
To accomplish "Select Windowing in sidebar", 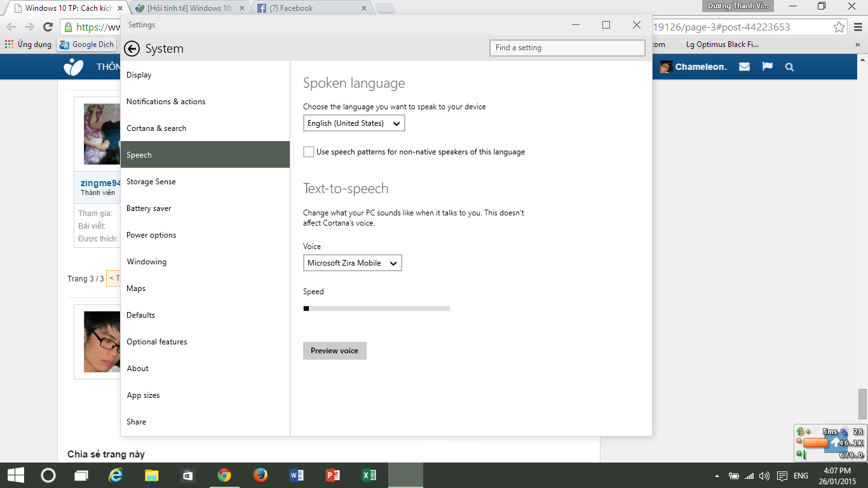I will point(205,262).
